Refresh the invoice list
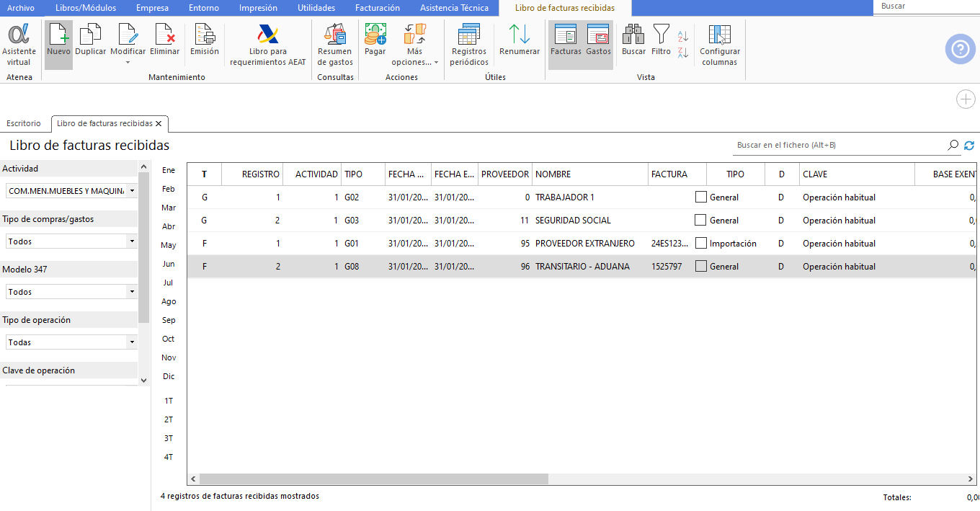The width and height of the screenshot is (980, 511). coord(969,145)
